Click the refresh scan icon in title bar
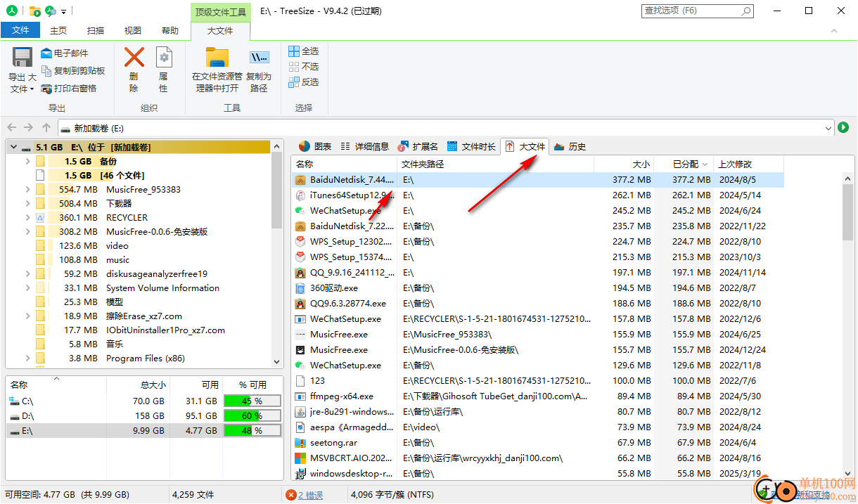Screen dimensions: 858x504 [x=50, y=11]
